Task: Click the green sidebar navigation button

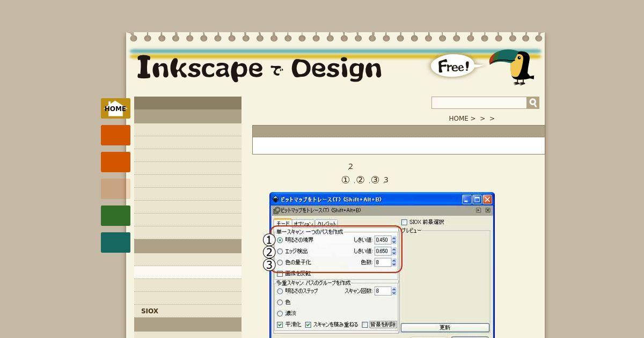Action: tap(115, 216)
